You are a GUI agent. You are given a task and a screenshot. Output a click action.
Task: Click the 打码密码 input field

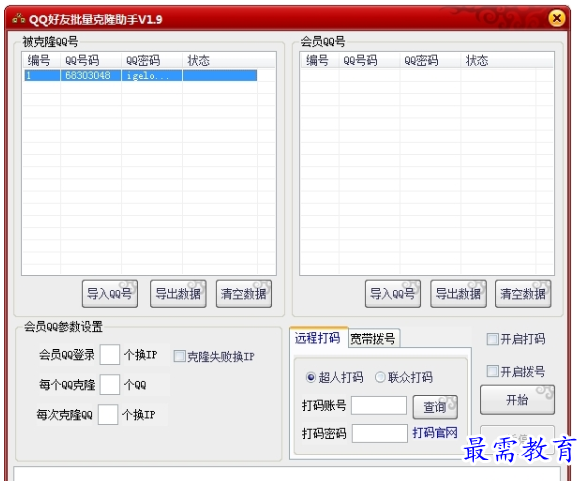point(380,433)
